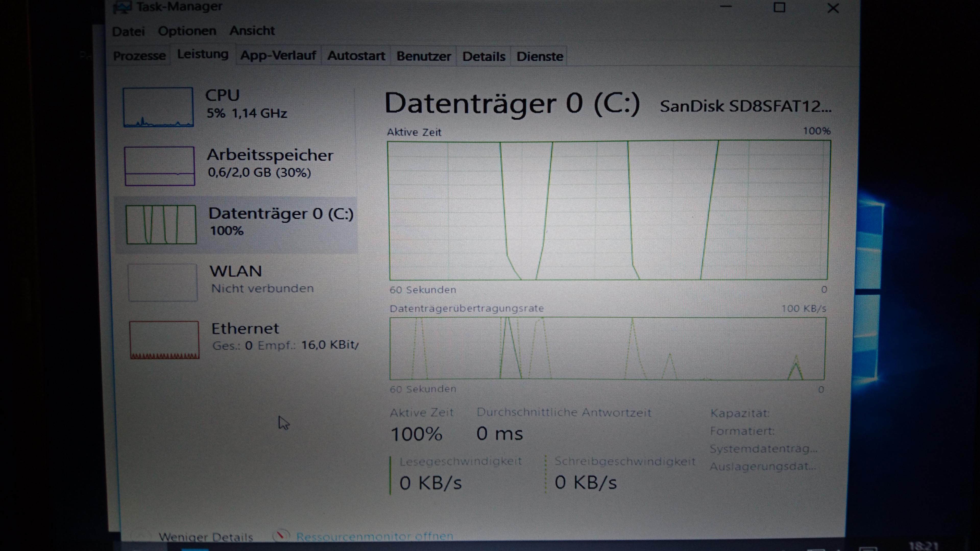Viewport: 980px width, 551px height.
Task: Switch to the Prozesse tab
Action: 139,56
